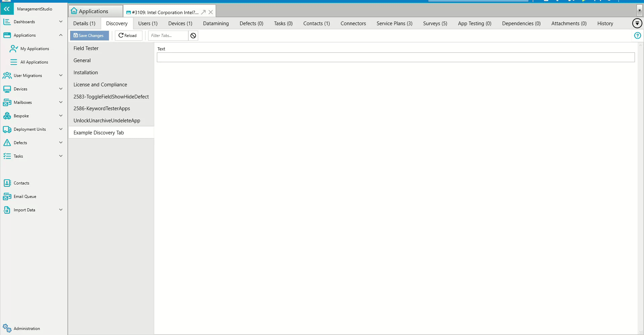644x335 pixels.
Task: Select UnlockUnarchiveUndeleteApp tab
Action: pyautogui.click(x=111, y=121)
